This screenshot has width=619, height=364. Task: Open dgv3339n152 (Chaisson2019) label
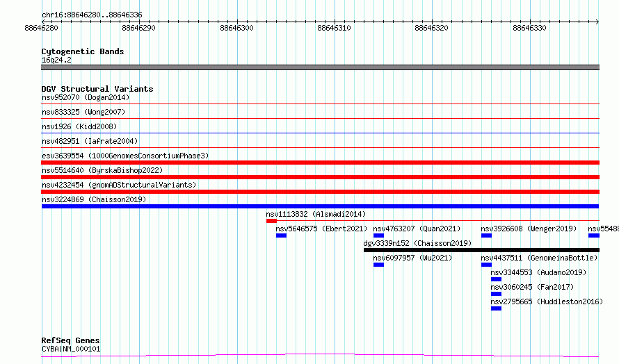(417, 243)
